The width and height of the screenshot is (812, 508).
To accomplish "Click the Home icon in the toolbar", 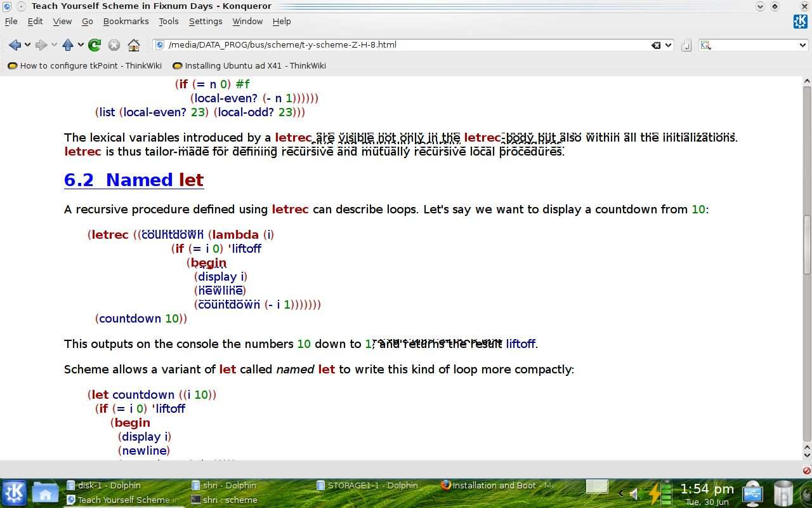I will [x=134, y=45].
